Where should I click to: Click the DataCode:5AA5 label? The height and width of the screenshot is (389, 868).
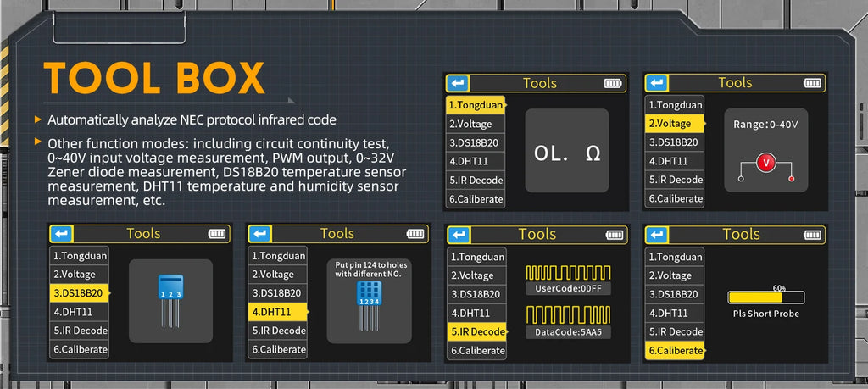[568, 331]
